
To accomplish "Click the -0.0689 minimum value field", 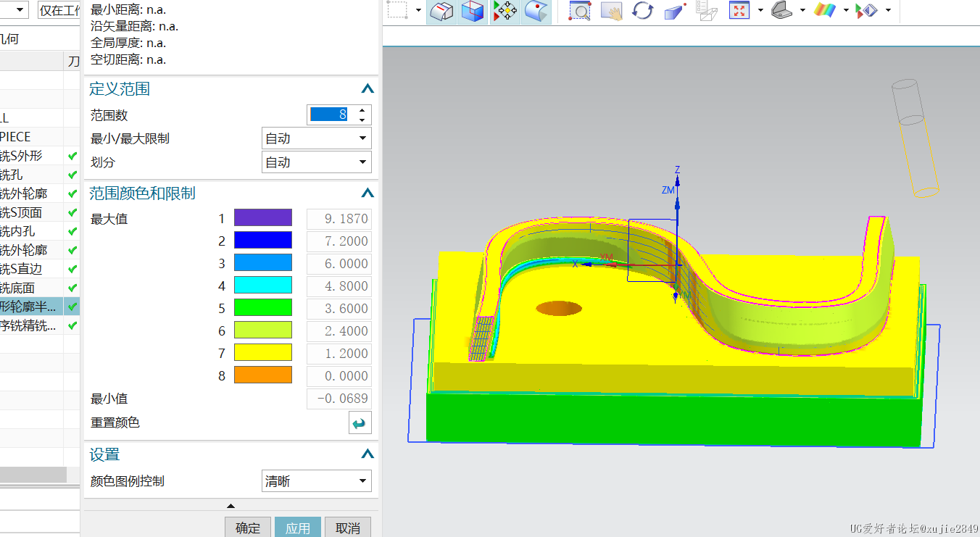I will tap(339, 398).
